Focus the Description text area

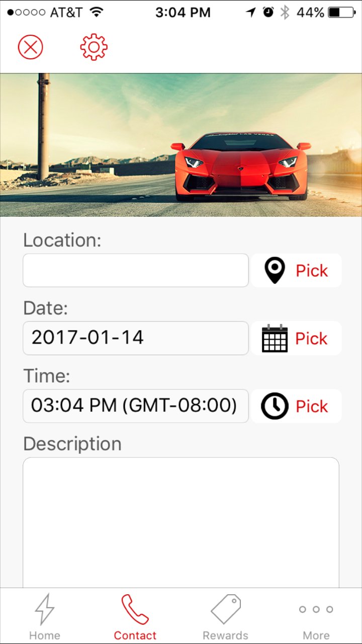coord(181,522)
